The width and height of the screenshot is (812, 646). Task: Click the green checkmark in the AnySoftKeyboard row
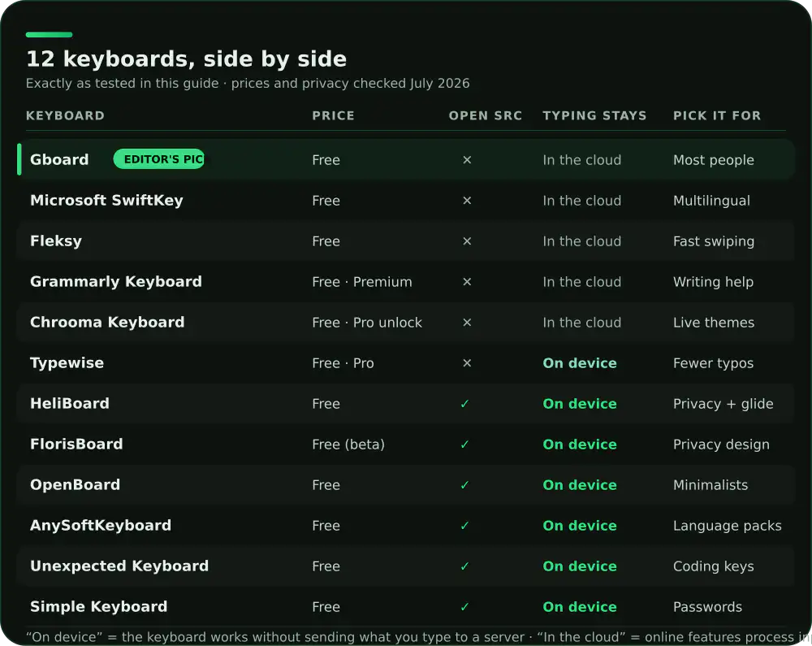464,525
